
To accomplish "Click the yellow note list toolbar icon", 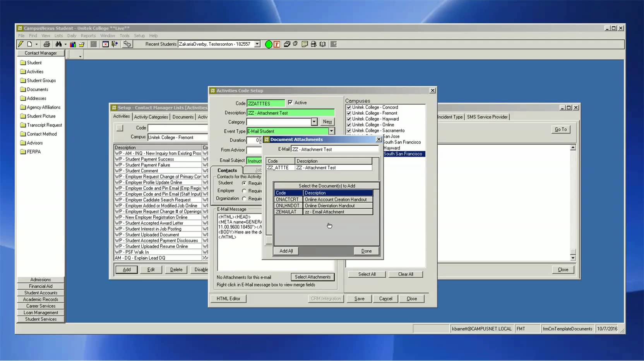I will (x=305, y=44).
